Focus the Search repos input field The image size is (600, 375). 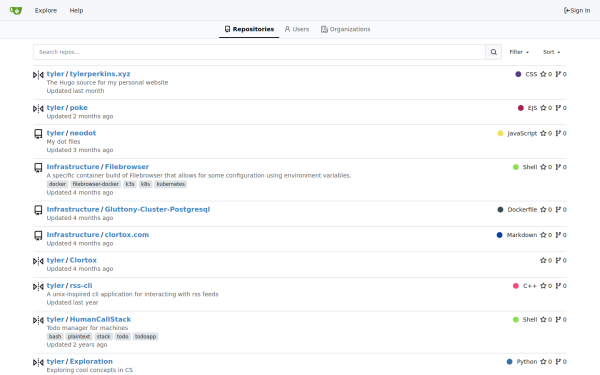[x=259, y=52]
